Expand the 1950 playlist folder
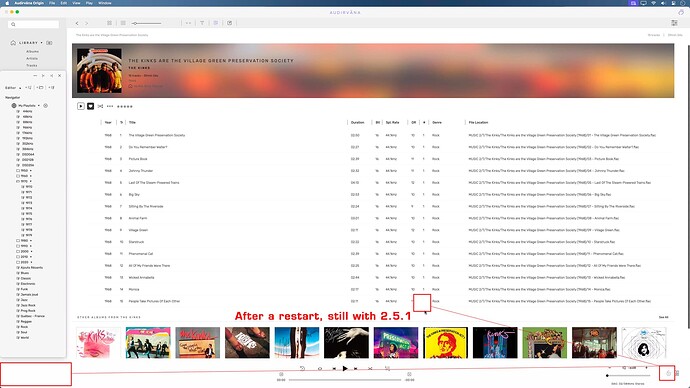This screenshot has height=388, width=690. tap(31, 171)
